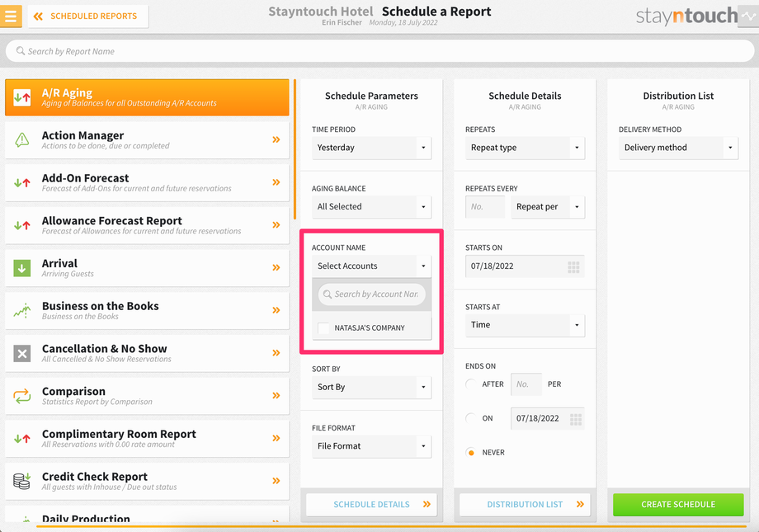
Task: Click the green Create Schedule button
Action: (x=678, y=505)
